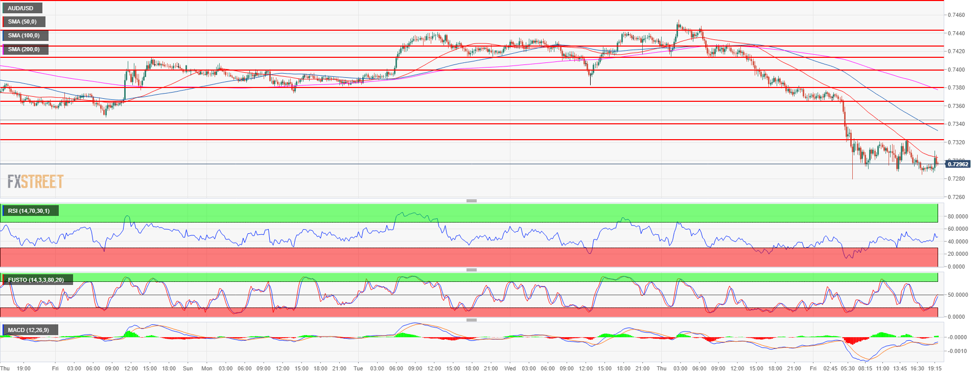Viewport: 980px width, 375px height.
Task: Click the 05:30 label on time axis
Action: (x=848, y=368)
